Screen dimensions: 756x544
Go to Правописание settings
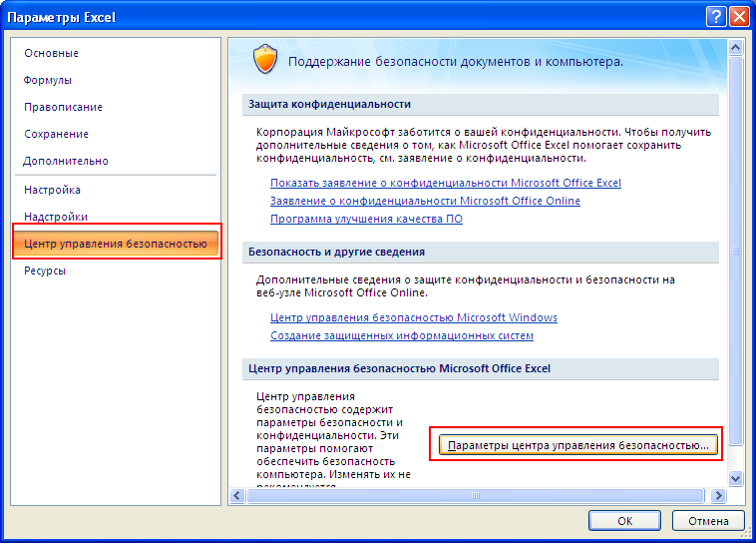(63, 107)
